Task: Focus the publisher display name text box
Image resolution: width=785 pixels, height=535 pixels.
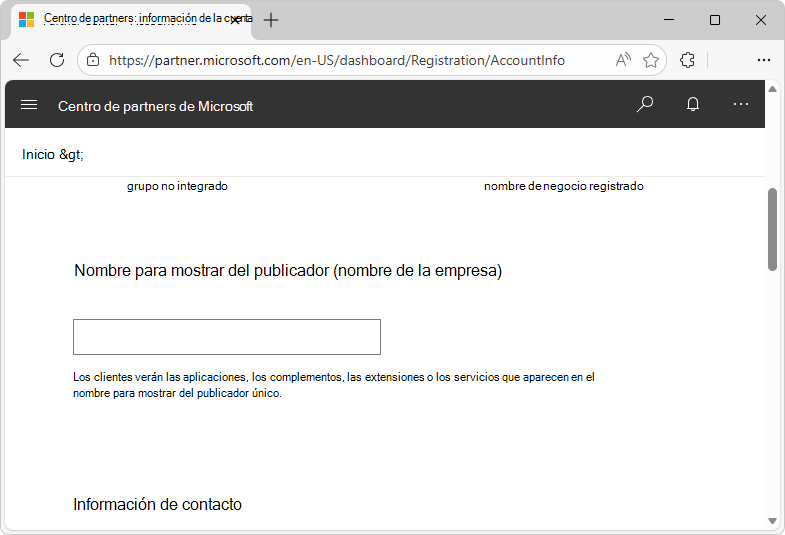Action: pyautogui.click(x=227, y=337)
